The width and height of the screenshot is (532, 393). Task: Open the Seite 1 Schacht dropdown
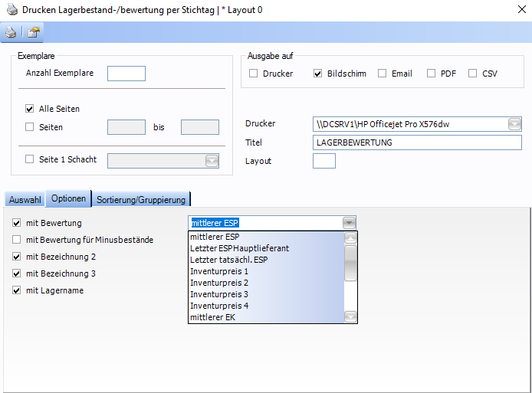click(212, 160)
